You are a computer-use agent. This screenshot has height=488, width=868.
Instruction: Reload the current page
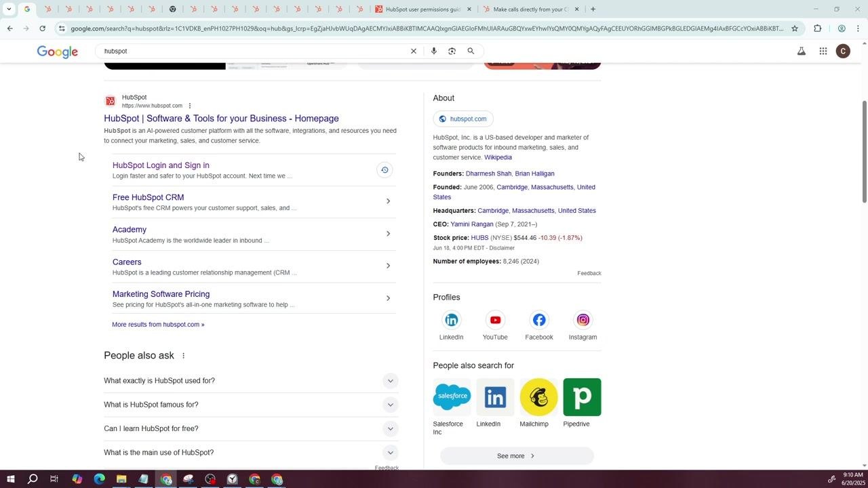pyautogui.click(x=42, y=28)
